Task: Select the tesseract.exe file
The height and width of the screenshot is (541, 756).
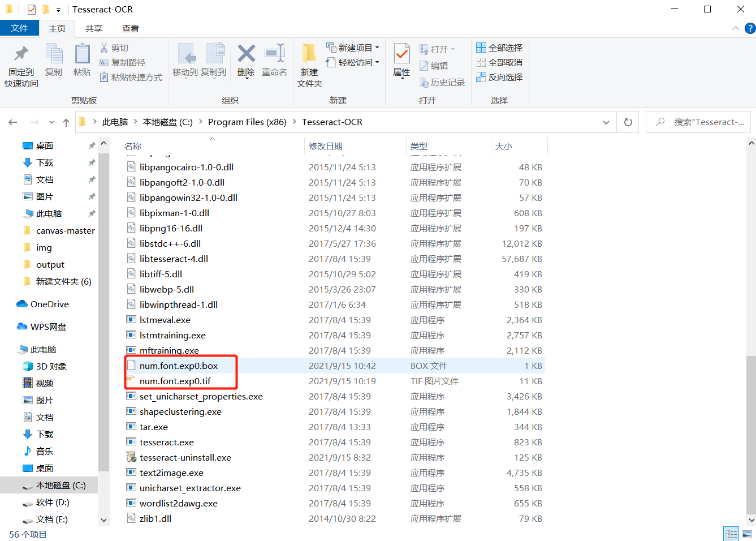Action: point(167,442)
